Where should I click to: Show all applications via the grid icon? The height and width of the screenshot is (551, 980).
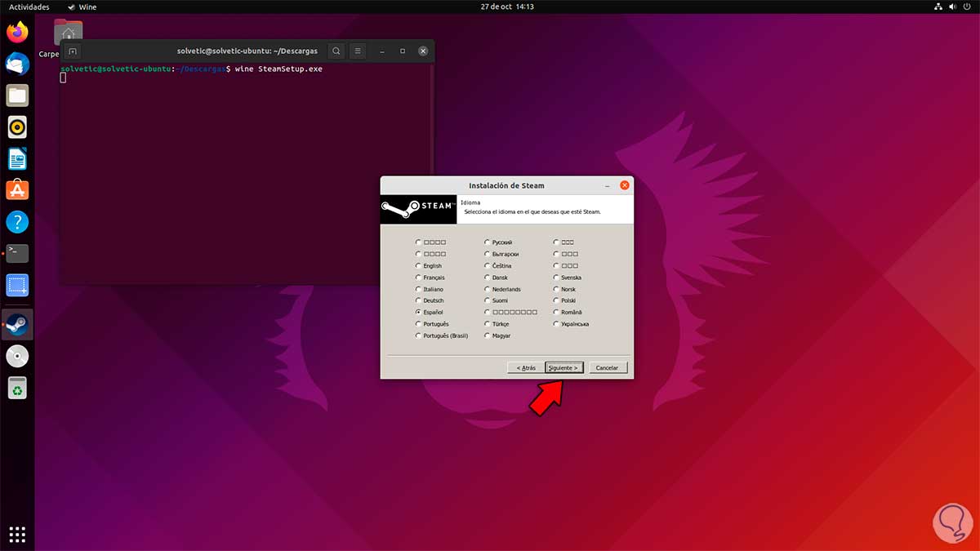[16, 535]
